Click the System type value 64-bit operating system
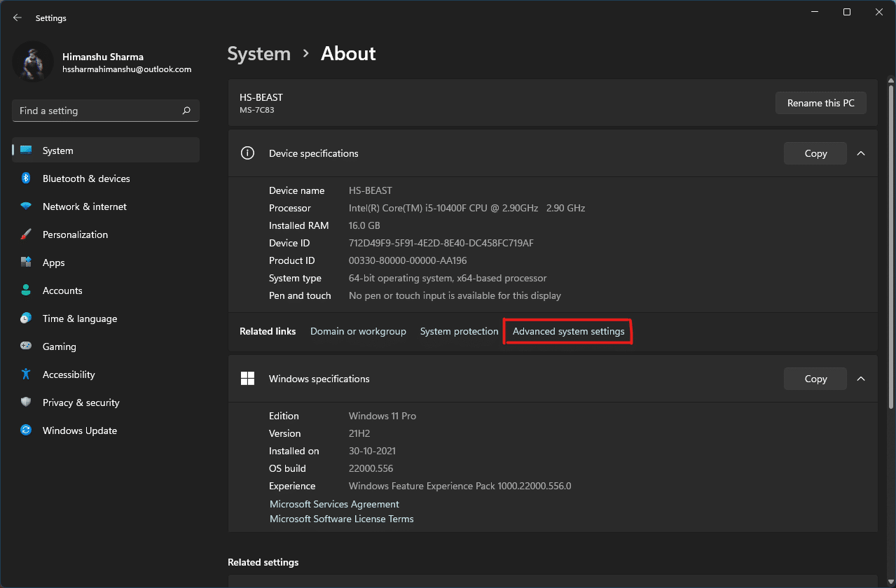This screenshot has height=588, width=896. [x=448, y=278]
